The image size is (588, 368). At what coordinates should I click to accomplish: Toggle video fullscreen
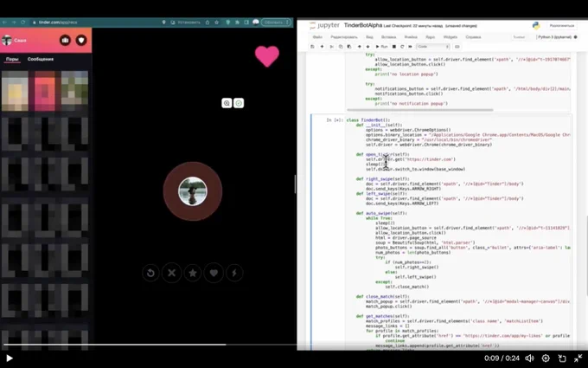(x=578, y=358)
